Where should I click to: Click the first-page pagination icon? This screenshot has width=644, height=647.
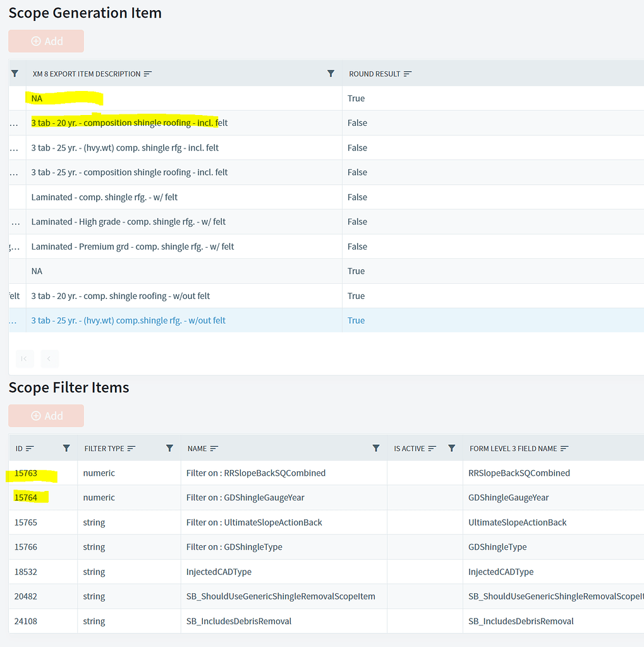click(x=24, y=358)
